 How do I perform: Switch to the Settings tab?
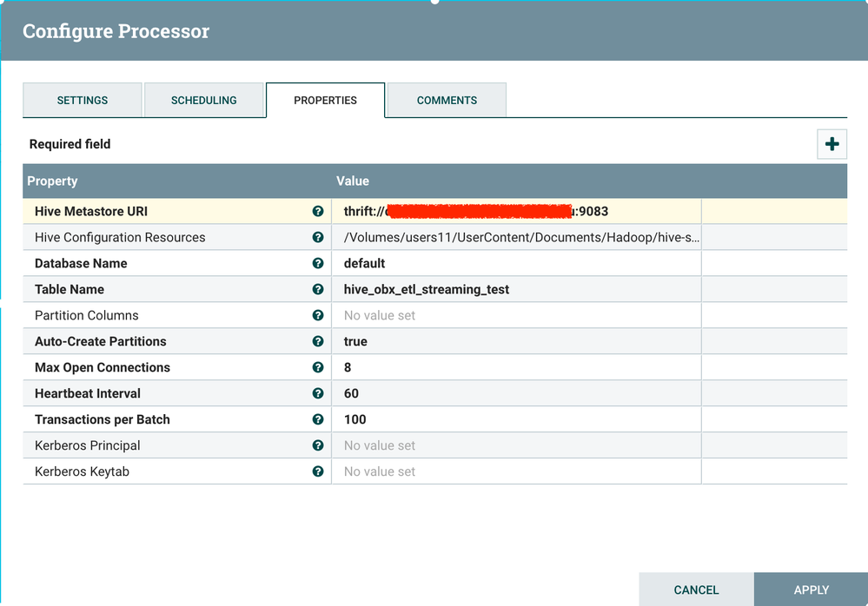tap(83, 100)
